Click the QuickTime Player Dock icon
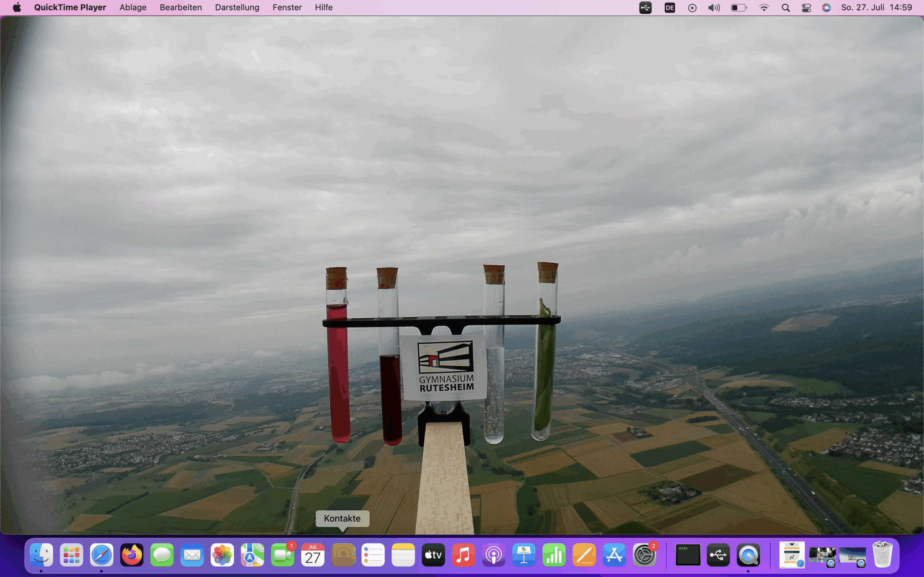Screen dimensions: 924x577 (x=748, y=555)
